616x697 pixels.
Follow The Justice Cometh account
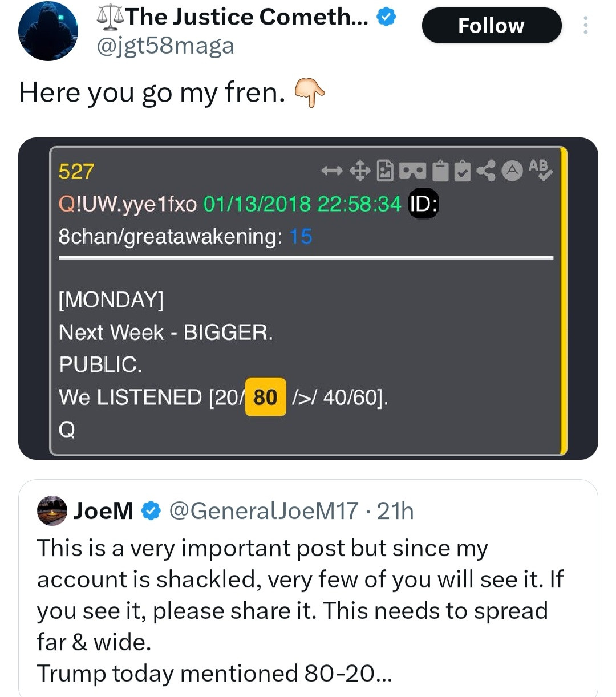click(x=491, y=26)
